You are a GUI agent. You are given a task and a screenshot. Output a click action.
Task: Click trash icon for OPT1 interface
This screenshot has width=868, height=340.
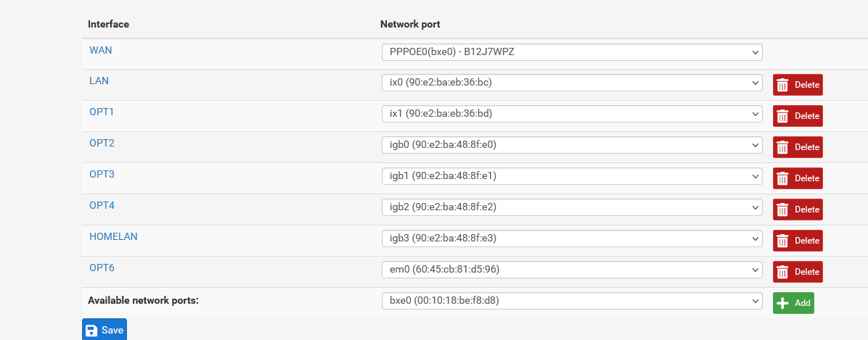[x=782, y=116]
